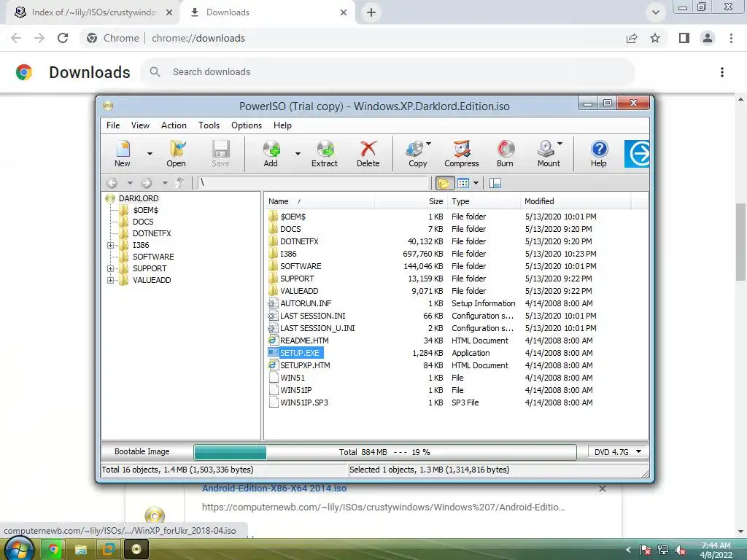Open the File menu in PowerISO
Screen dimensions: 747x560
113,125
